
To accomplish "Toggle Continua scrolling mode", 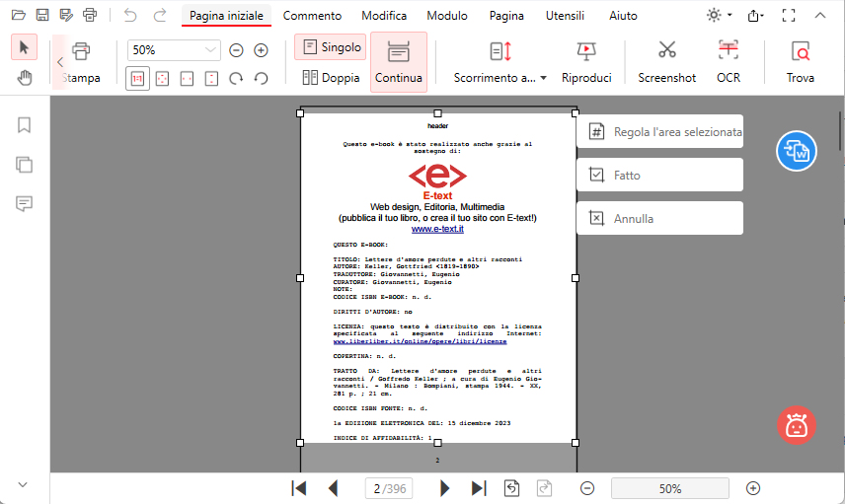I will pos(399,61).
